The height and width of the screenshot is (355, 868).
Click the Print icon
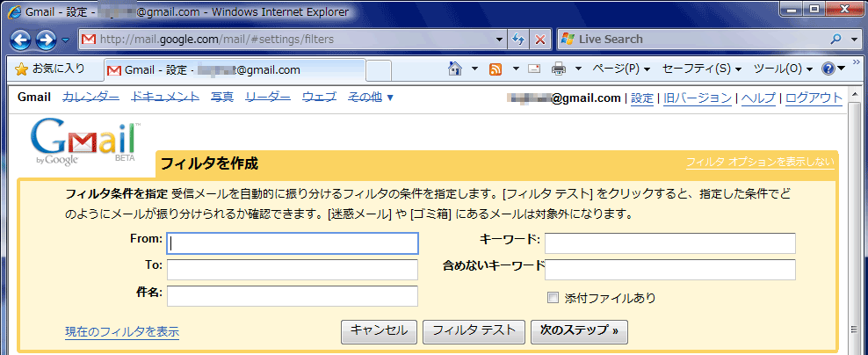coord(559,69)
